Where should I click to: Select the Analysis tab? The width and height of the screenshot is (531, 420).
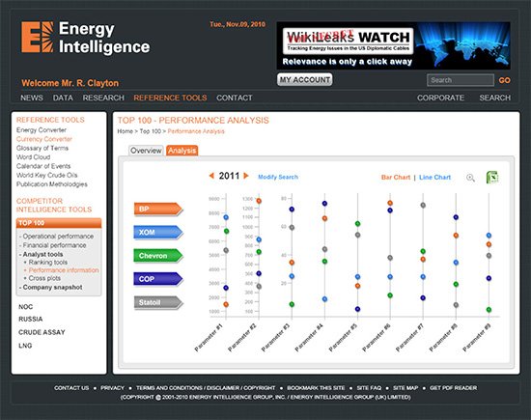(182, 151)
